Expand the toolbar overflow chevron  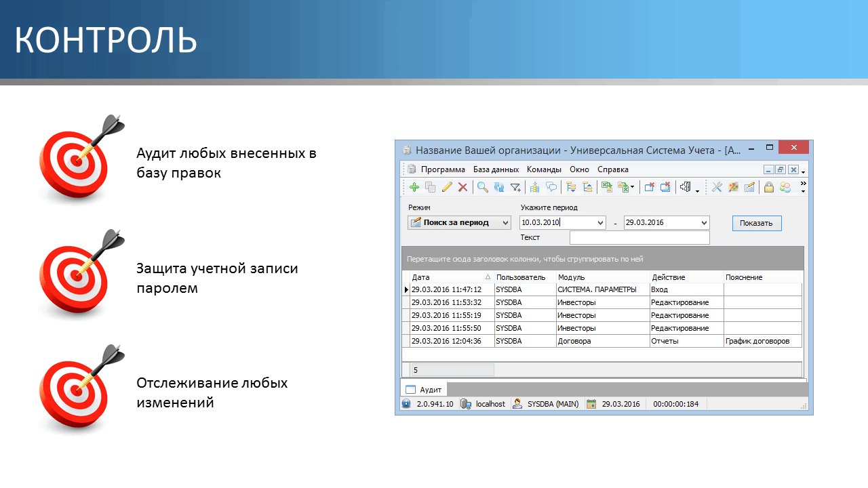pyautogui.click(x=804, y=183)
